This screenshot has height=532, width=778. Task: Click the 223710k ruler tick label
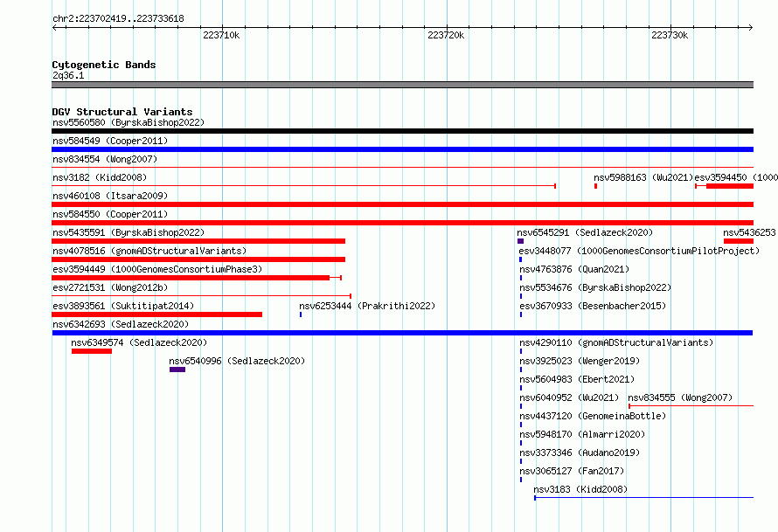[221, 35]
